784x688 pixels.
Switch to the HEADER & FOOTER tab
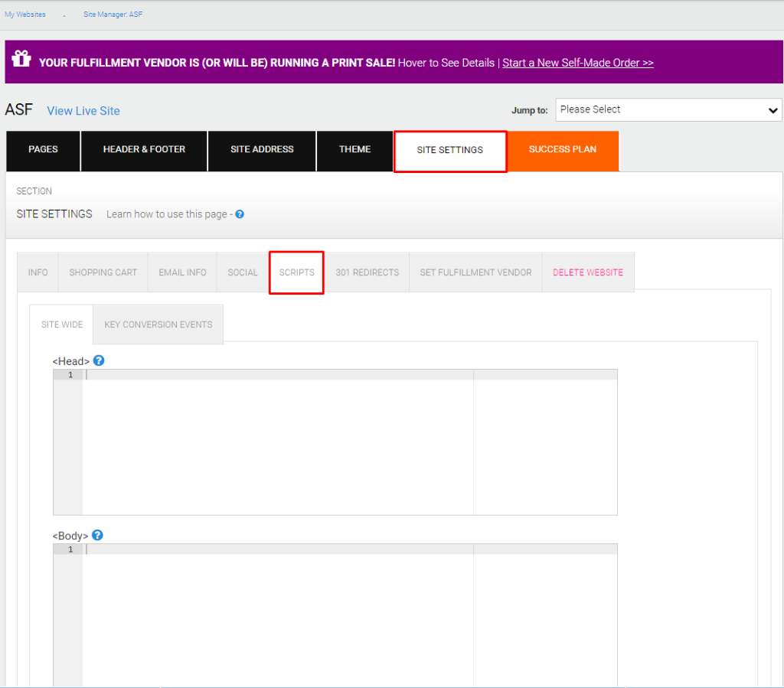[x=143, y=151]
